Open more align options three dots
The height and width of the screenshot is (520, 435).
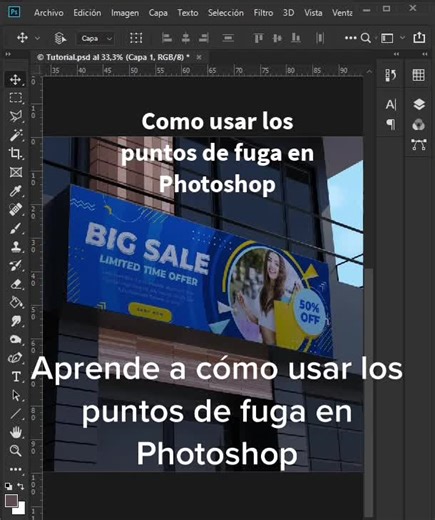(x=351, y=38)
